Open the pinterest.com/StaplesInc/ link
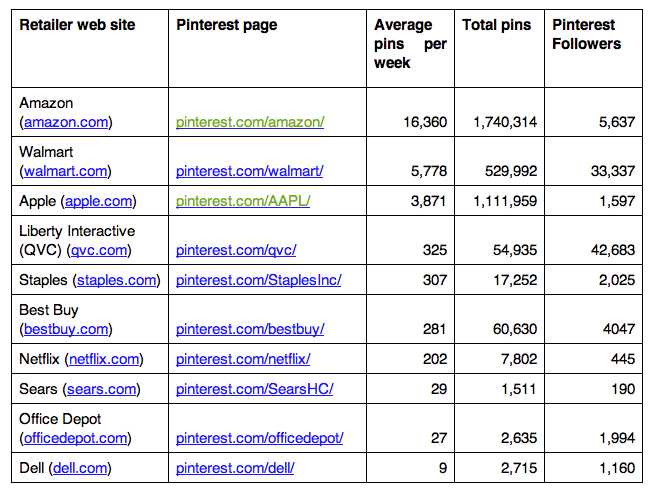 (258, 280)
